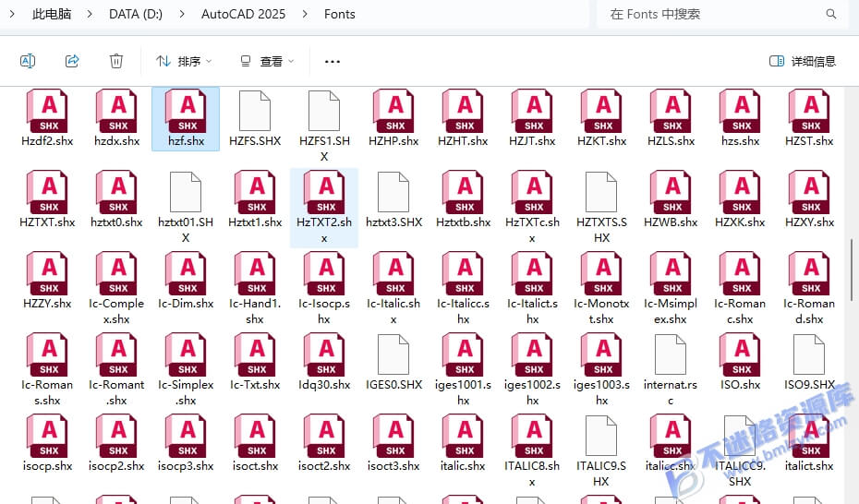Select the Ic-Dim.shx font file

coord(186,282)
